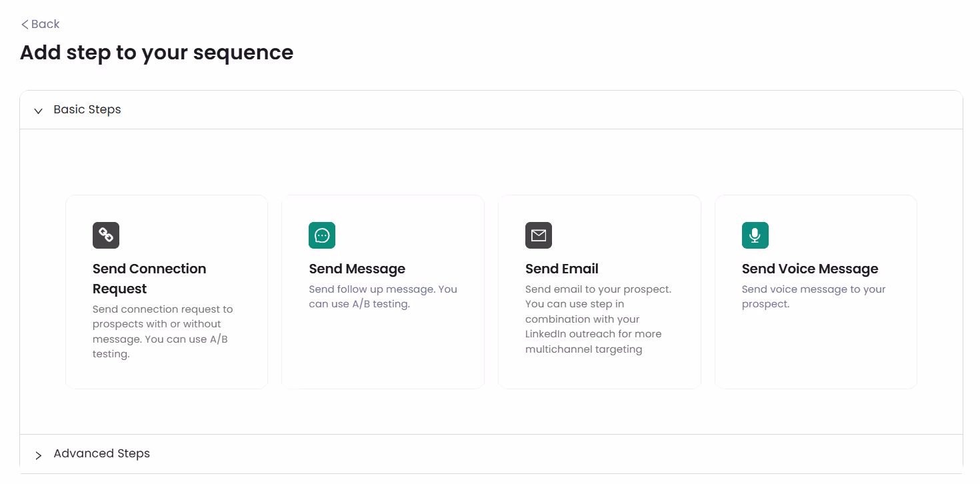The height and width of the screenshot is (484, 980).
Task: Collapse the Basic Steps section using its chevron
Action: pyautogui.click(x=38, y=110)
